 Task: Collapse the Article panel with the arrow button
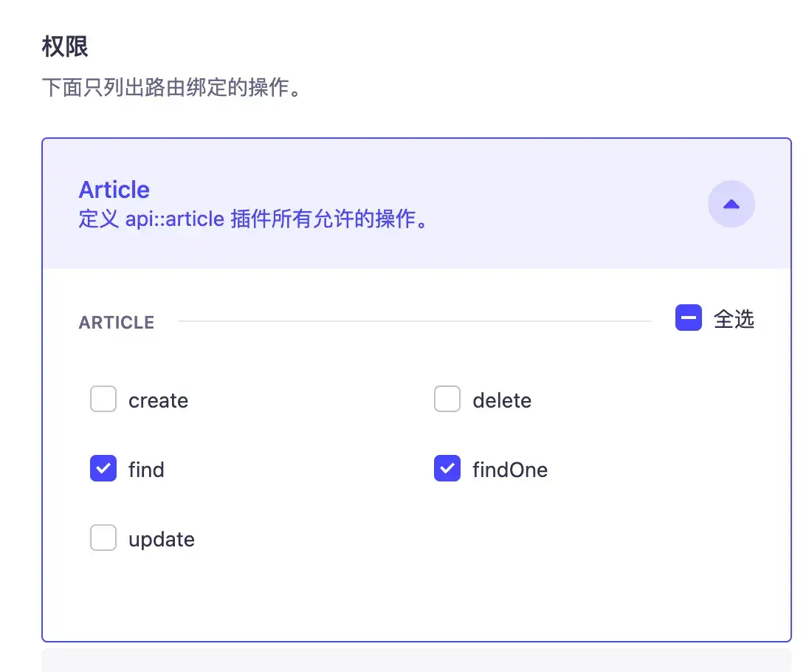[x=731, y=204]
